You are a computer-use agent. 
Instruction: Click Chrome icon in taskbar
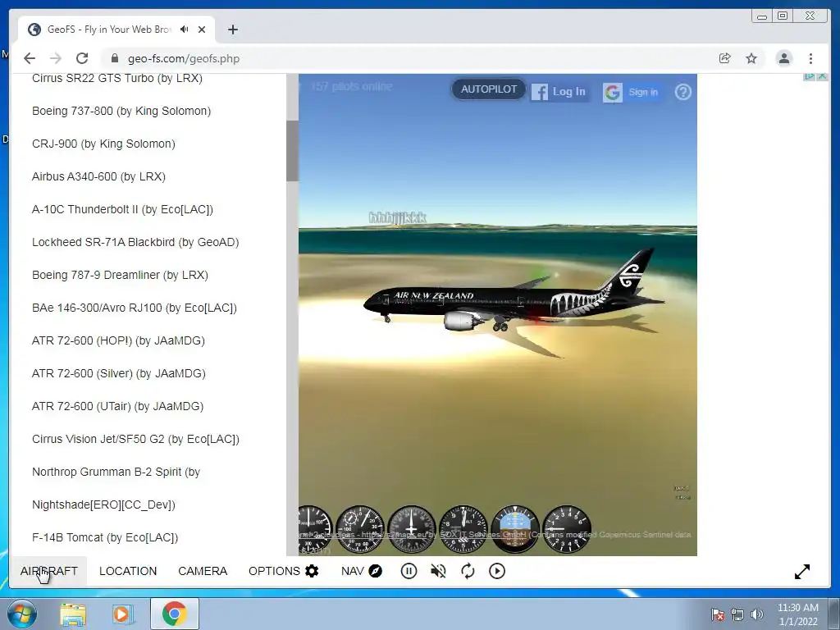[174, 614]
